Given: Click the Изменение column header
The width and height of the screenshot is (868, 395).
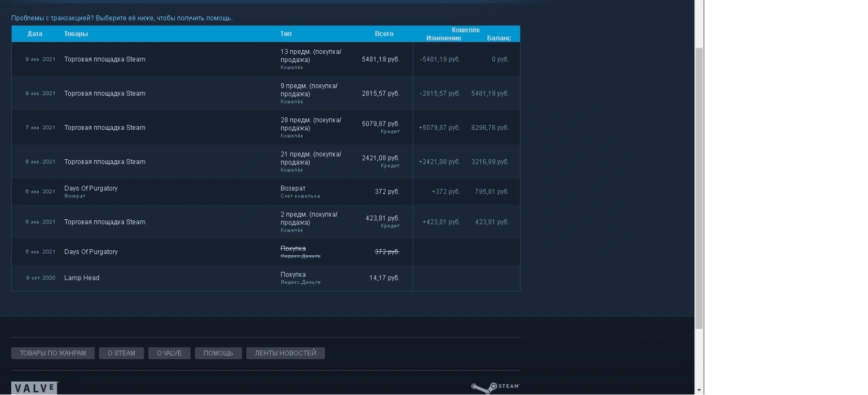Looking at the screenshot, I should (443, 38).
